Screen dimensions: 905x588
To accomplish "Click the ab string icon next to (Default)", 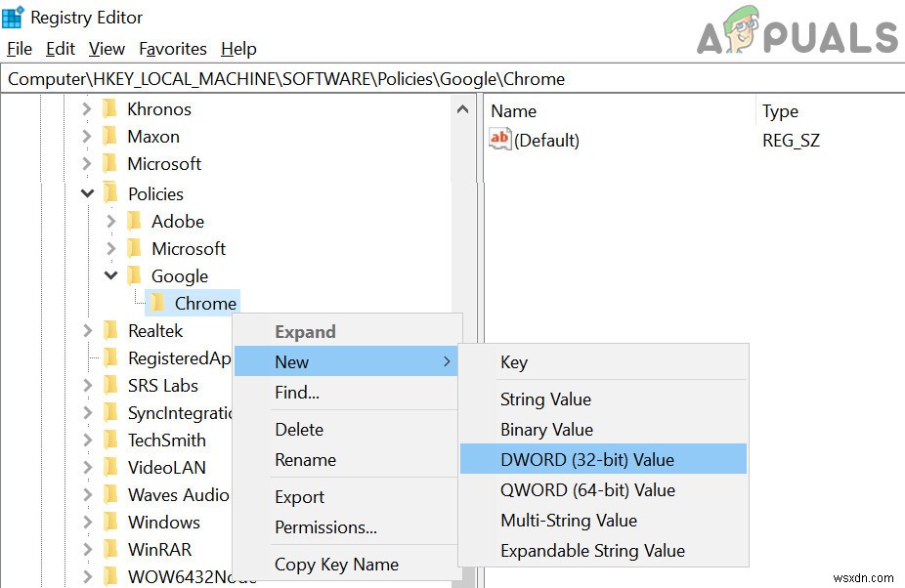I will (499, 140).
